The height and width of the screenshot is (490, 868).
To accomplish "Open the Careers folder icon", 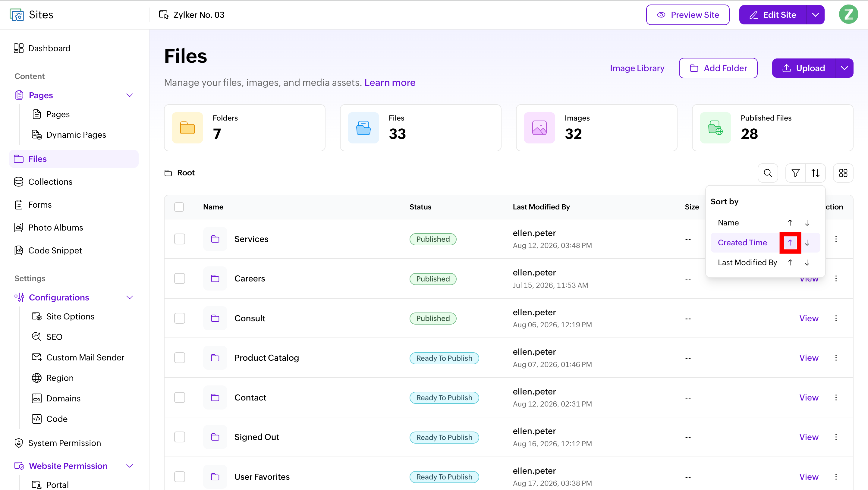I will [x=215, y=278].
